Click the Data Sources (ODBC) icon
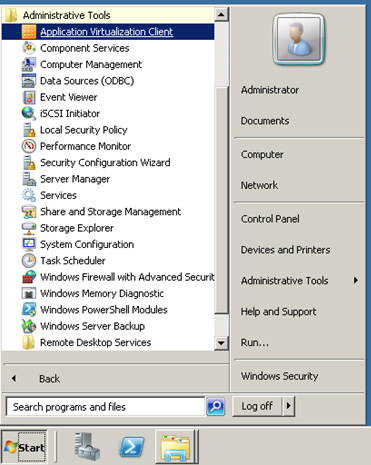 [x=29, y=81]
